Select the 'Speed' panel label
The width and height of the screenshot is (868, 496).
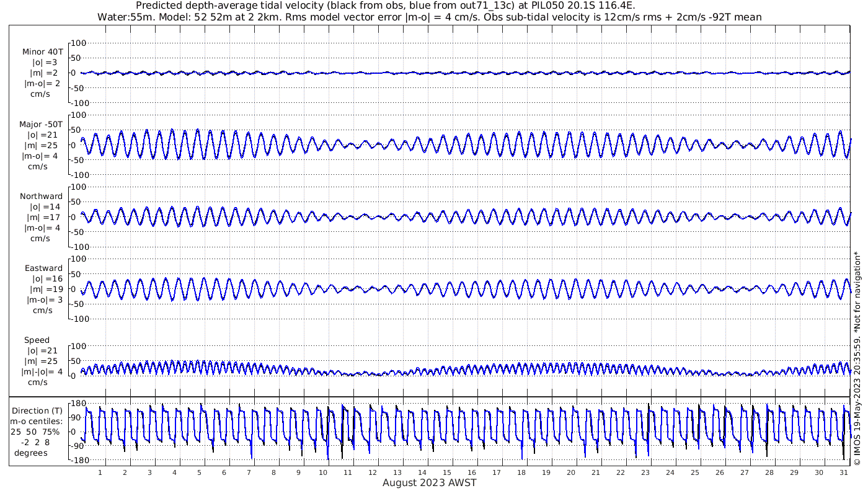click(37, 340)
